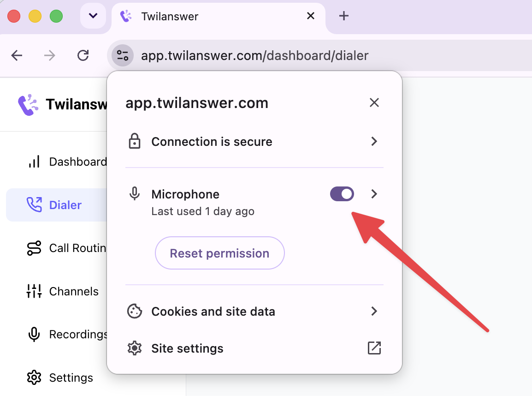The image size is (532, 396).
Task: Click the yellow macOS minimize button
Action: pos(35,16)
